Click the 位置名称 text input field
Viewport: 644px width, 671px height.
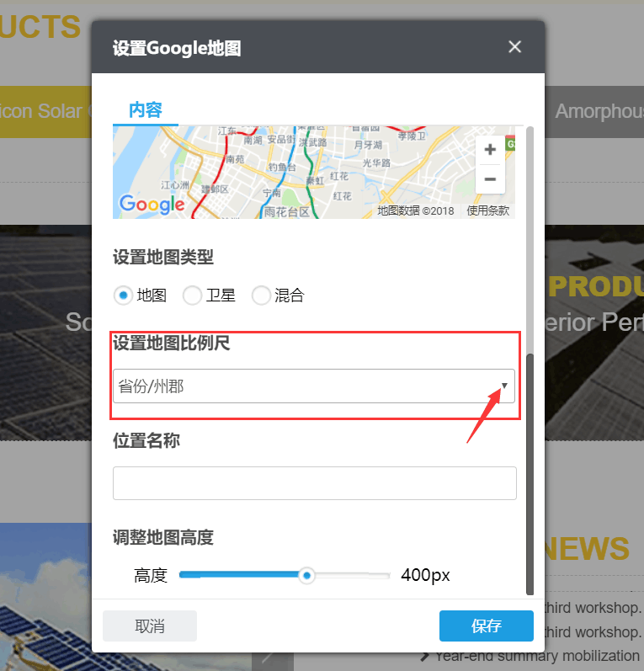click(314, 483)
